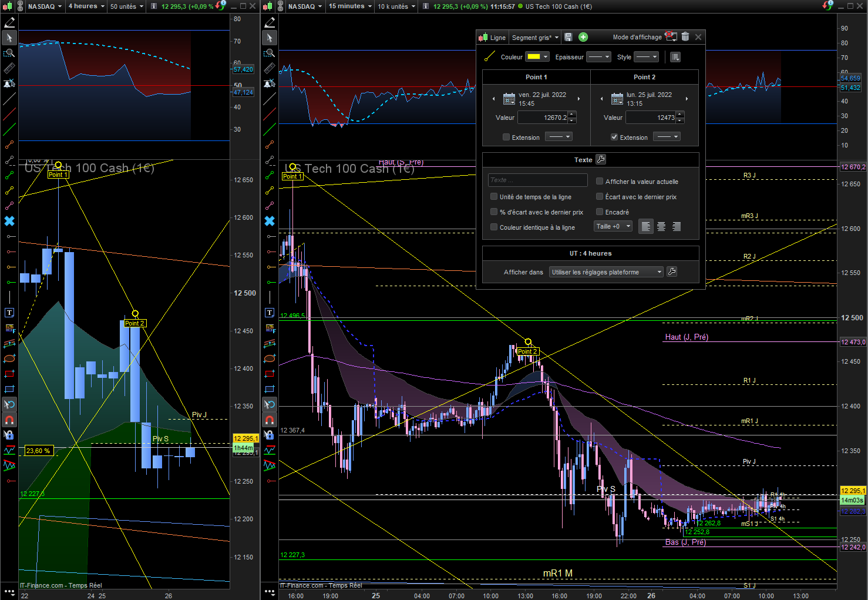Click the Ligne object type label
This screenshot has width=868, height=600.
tap(497, 38)
